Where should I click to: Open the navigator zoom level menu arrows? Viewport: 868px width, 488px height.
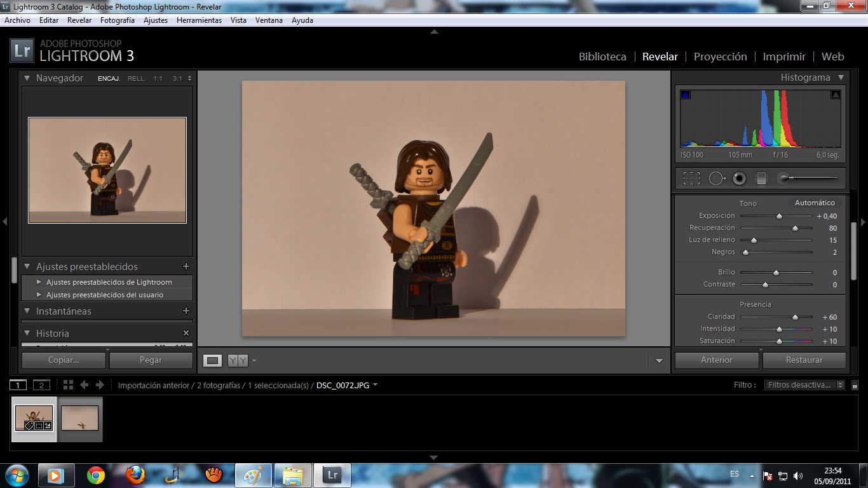click(189, 79)
